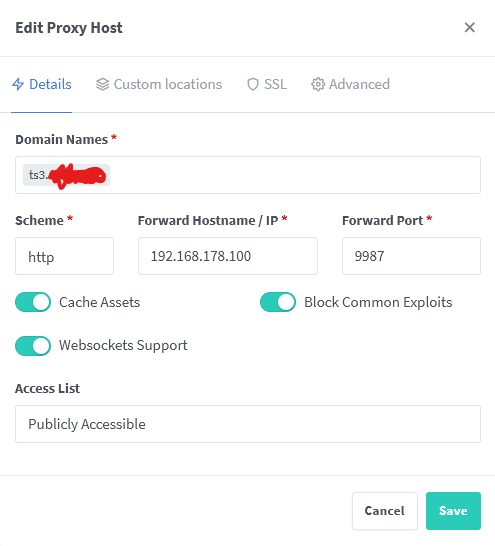Expand the Access List selector
Image resolution: width=495 pixels, height=546 pixels.
click(248, 424)
